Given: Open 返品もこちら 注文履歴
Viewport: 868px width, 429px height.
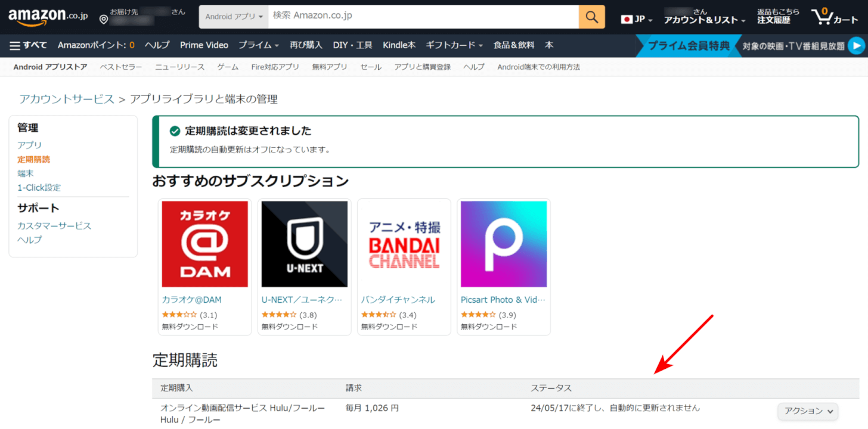Looking at the screenshot, I should tap(777, 16).
